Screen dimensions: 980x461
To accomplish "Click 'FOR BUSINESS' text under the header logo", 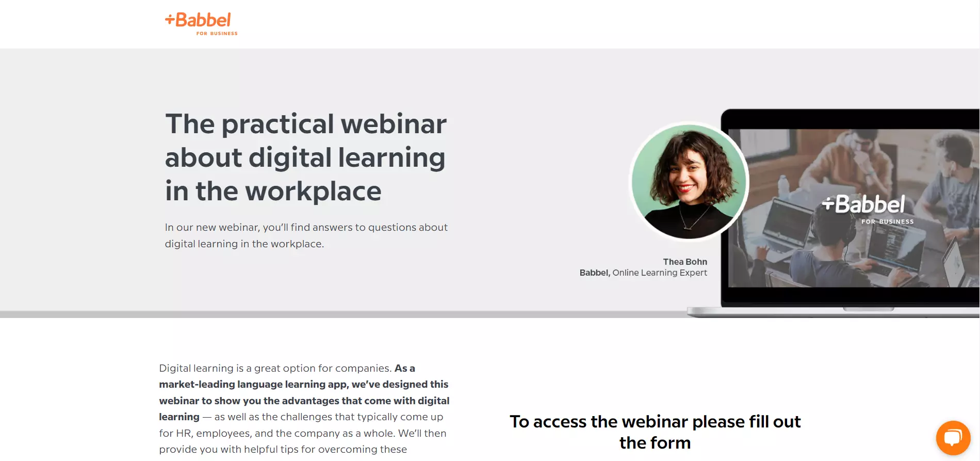I will (x=217, y=34).
